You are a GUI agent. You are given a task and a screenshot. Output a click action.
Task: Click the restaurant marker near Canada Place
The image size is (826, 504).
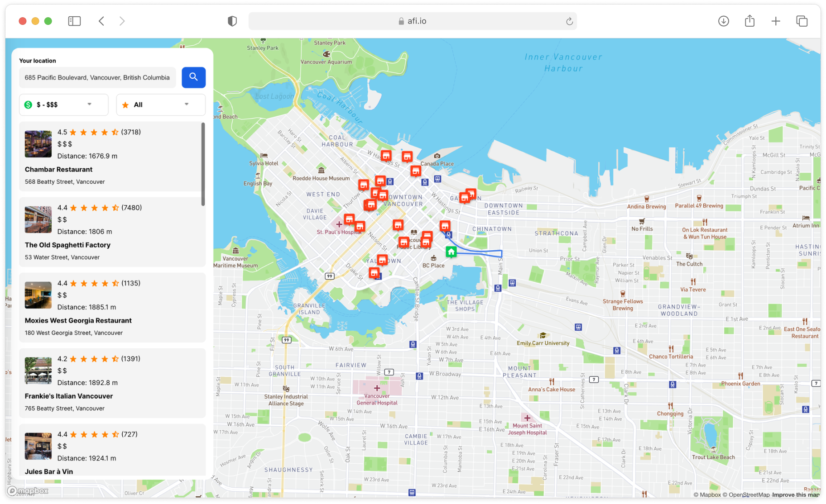pyautogui.click(x=415, y=171)
